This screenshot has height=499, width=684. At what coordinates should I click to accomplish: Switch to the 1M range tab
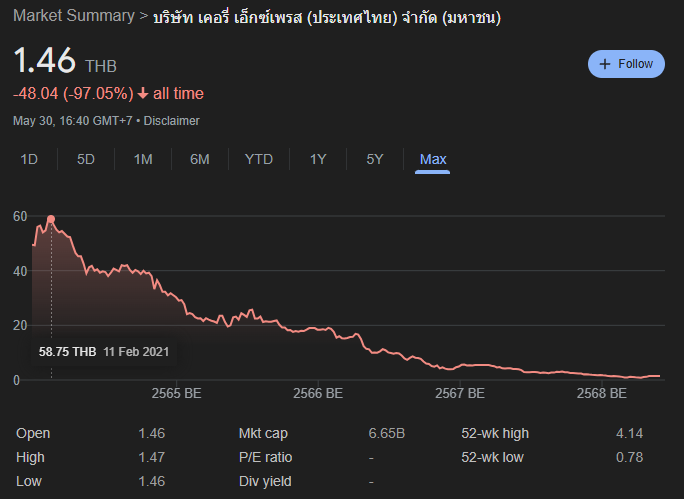pos(143,159)
